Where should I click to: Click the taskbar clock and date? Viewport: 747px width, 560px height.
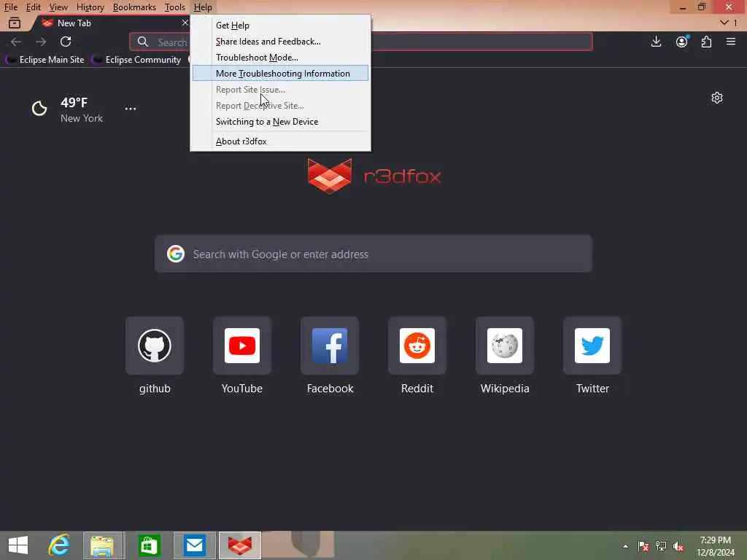(716, 546)
